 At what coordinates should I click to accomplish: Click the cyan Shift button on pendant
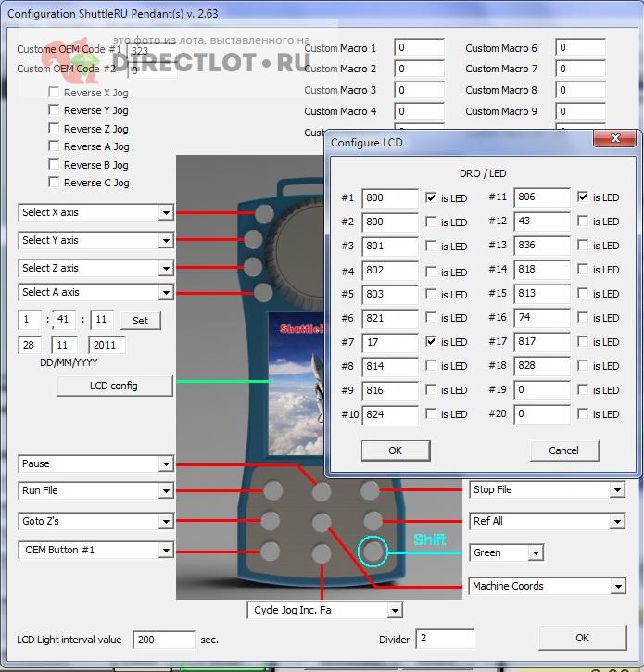(x=373, y=552)
